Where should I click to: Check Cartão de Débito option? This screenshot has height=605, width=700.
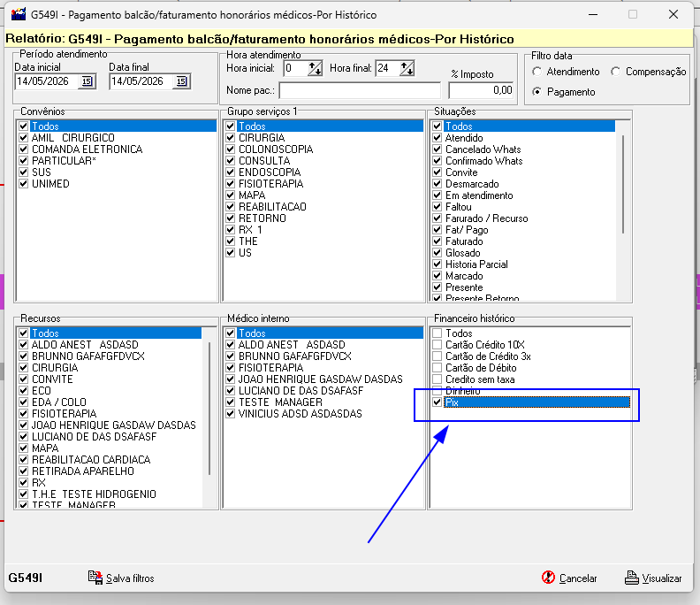[x=437, y=367]
